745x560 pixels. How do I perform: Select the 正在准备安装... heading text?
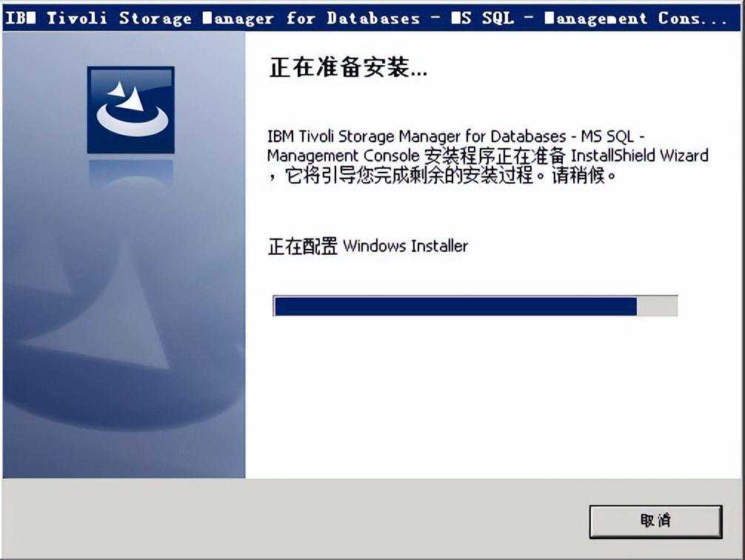pos(348,67)
